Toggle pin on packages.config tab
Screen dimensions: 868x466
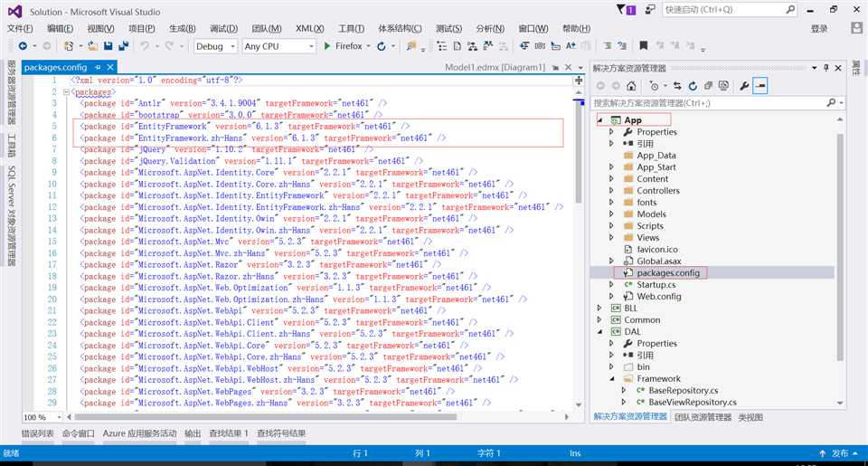tap(98, 67)
